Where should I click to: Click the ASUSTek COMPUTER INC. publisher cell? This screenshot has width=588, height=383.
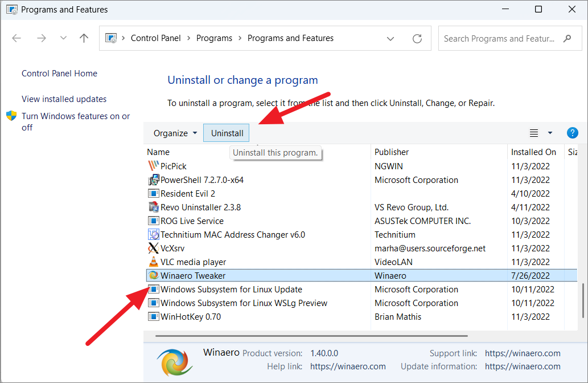(422, 221)
